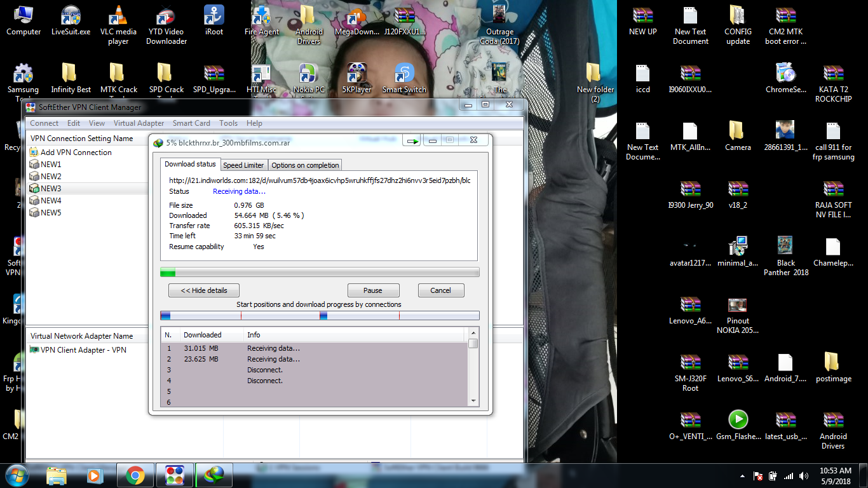Screen dimensions: 868x488
Task: Show hidden tray icons arrow
Action: tap(743, 475)
